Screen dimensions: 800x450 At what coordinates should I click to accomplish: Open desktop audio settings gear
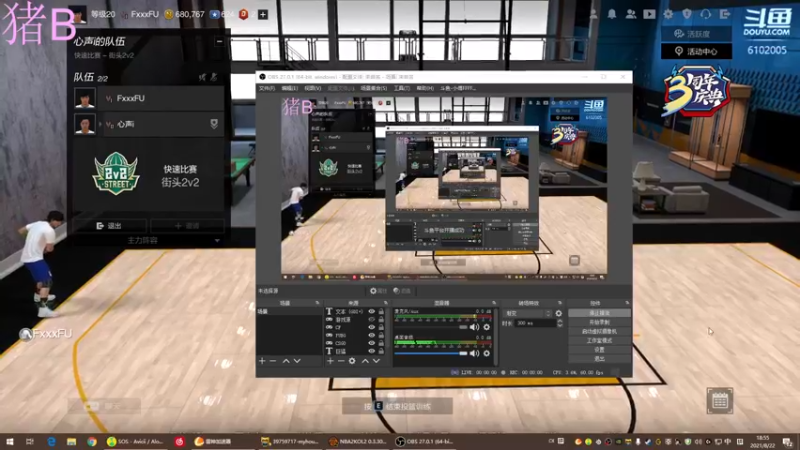487,353
